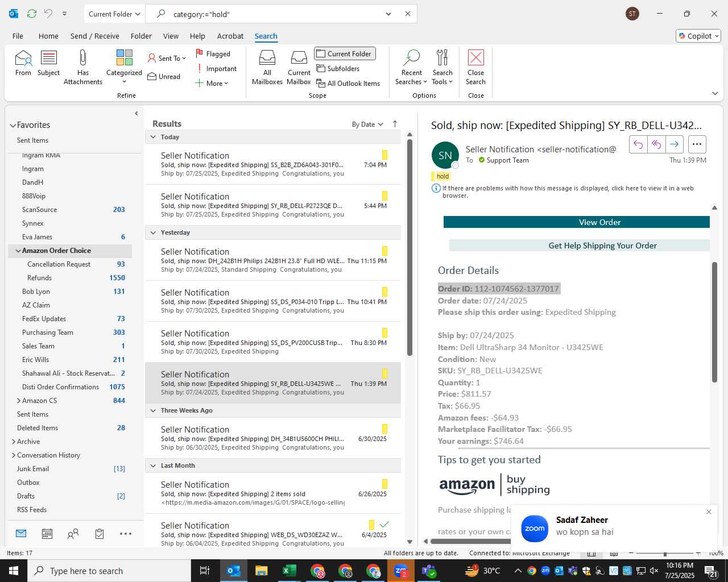Click yellow category on Thu 11:15 PM email

coord(385,251)
